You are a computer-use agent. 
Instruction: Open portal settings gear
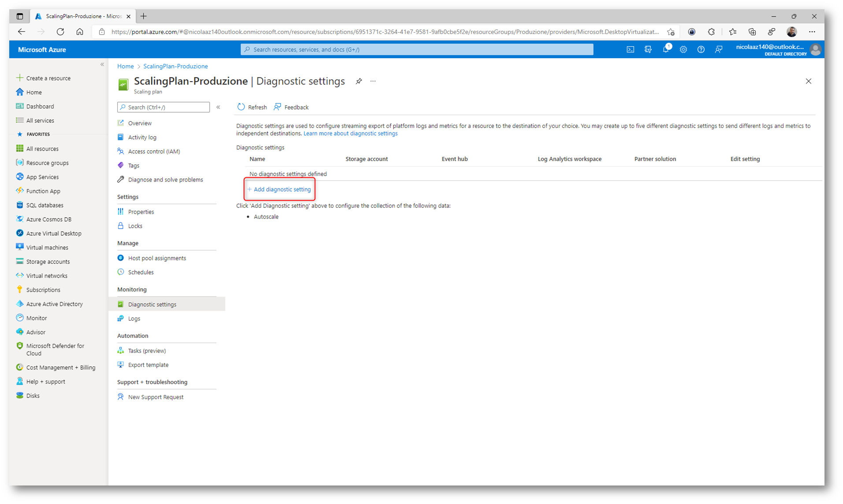point(683,50)
